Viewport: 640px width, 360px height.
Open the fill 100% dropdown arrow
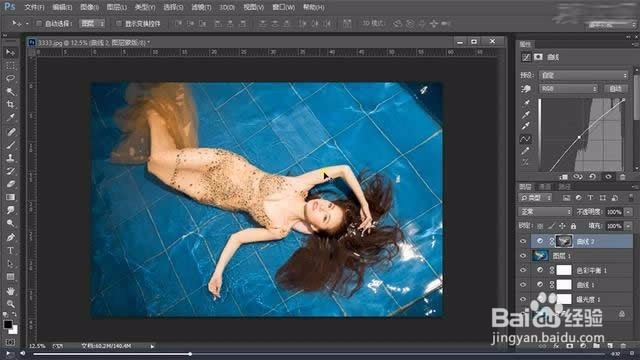(x=628, y=226)
